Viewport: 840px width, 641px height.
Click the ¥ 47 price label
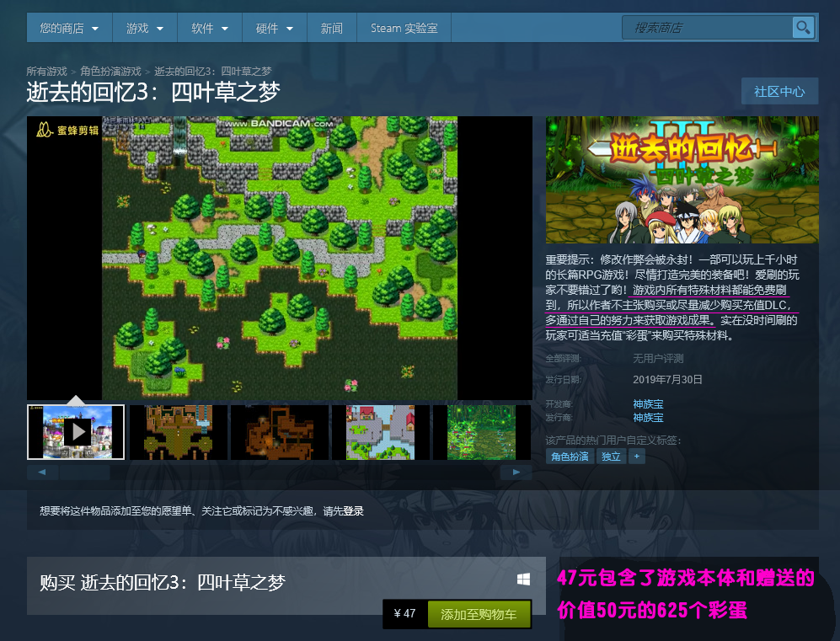[405, 614]
